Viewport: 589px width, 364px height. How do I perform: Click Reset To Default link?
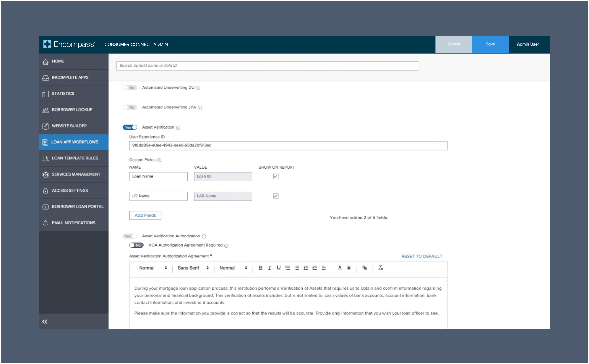[421, 256]
